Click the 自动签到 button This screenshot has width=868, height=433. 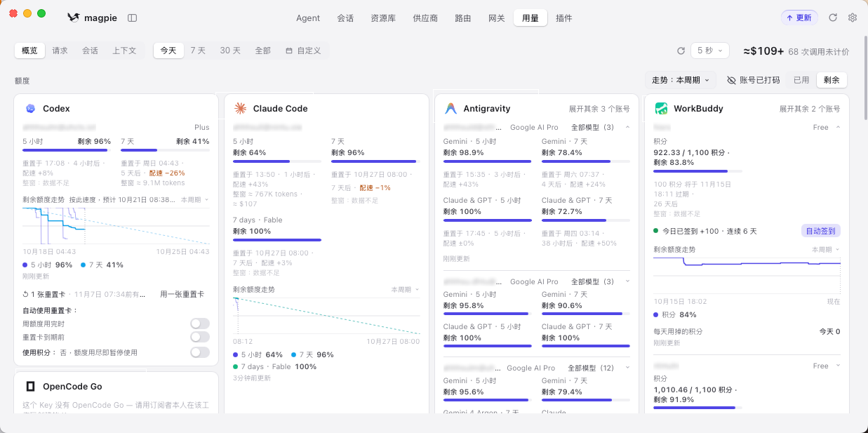coord(821,231)
